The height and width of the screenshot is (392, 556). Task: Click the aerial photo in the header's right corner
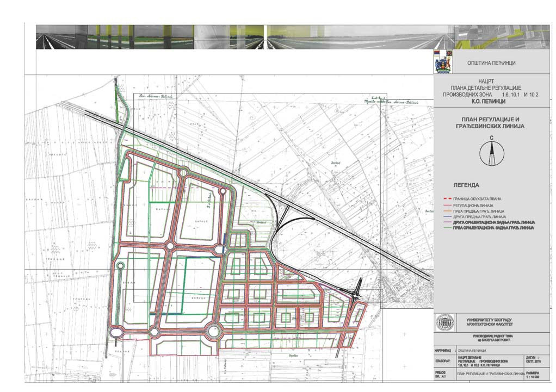tap(501, 37)
